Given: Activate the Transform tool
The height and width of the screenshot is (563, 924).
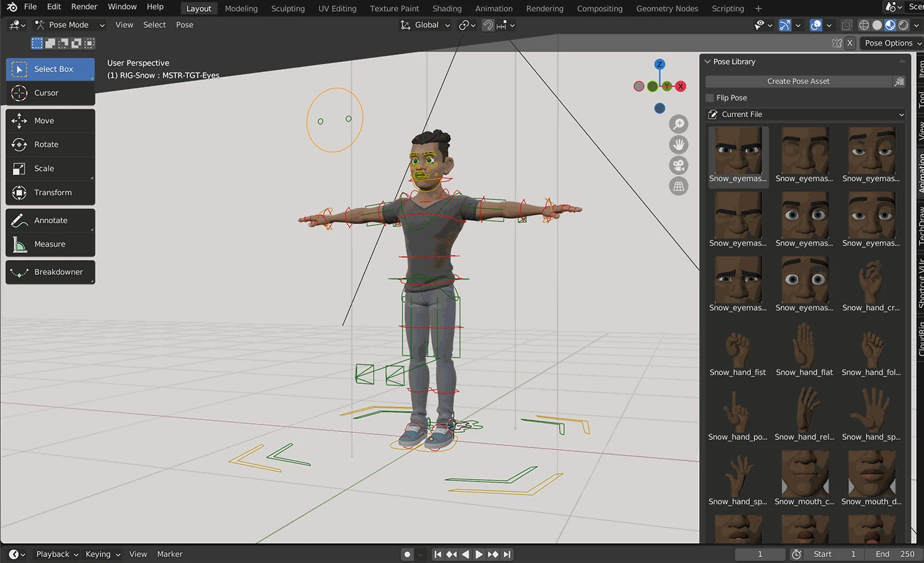Looking at the screenshot, I should [50, 193].
